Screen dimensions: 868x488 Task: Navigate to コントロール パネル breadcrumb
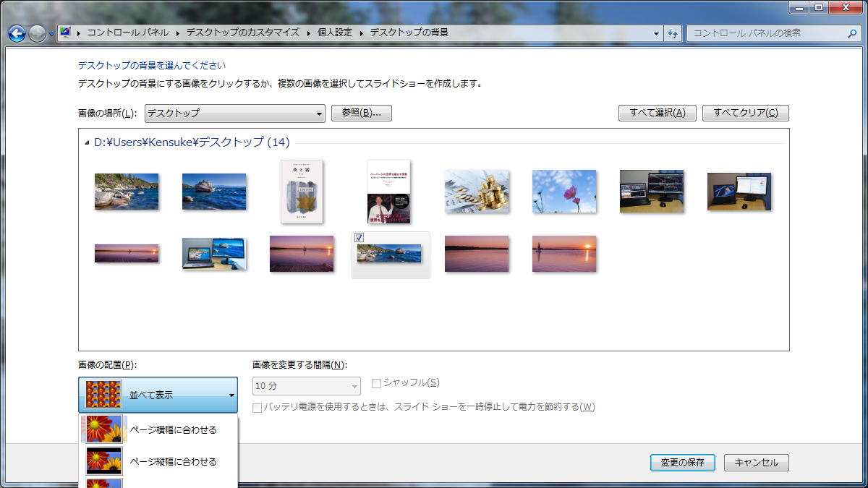click(x=128, y=33)
